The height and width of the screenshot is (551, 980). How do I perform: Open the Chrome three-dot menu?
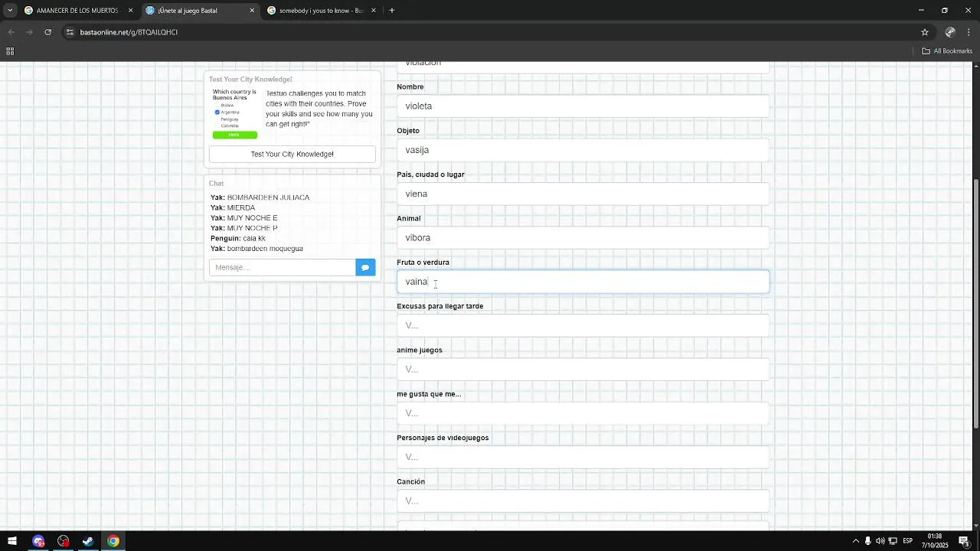pyautogui.click(x=969, y=32)
